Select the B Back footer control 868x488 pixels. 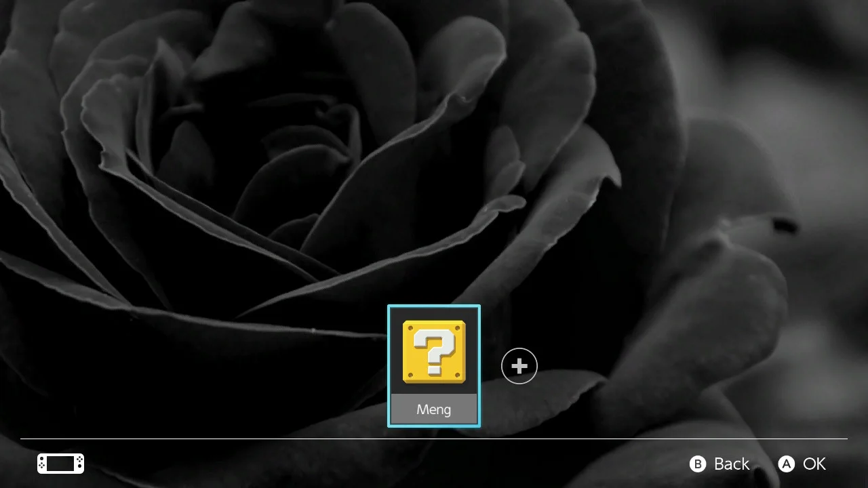tap(719, 464)
